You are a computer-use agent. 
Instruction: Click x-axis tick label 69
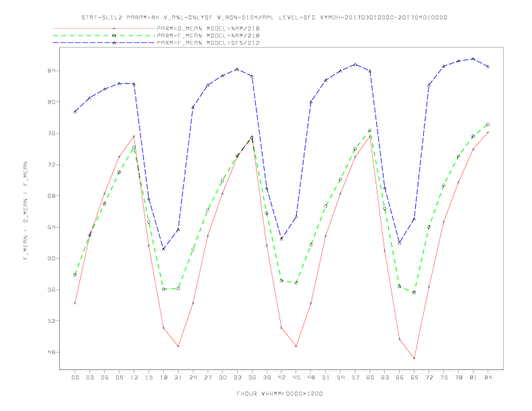(414, 377)
